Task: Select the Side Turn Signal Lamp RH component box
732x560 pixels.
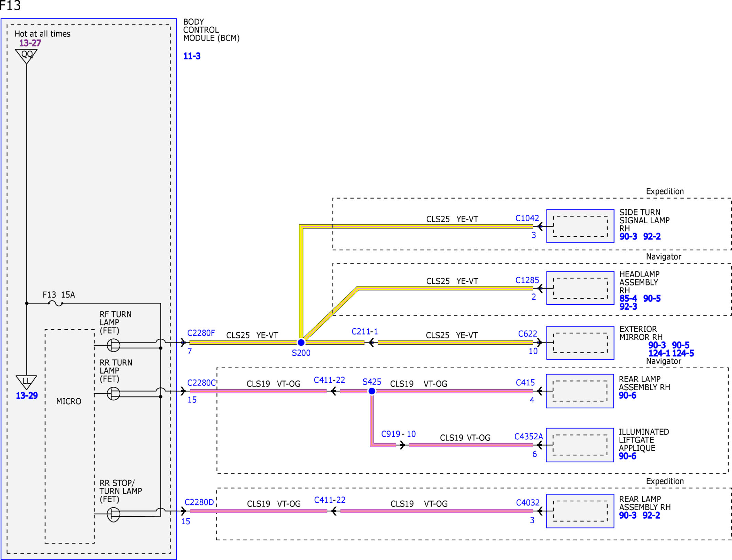Action: click(x=580, y=226)
